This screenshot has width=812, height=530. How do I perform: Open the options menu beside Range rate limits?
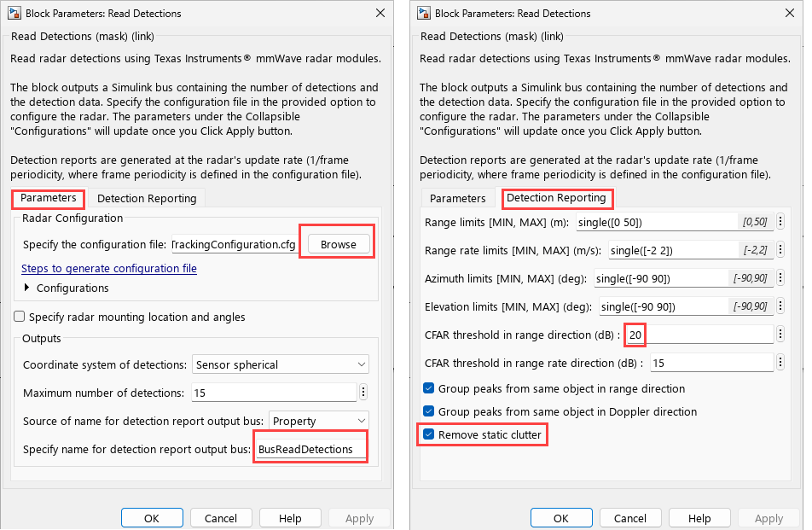pos(780,250)
